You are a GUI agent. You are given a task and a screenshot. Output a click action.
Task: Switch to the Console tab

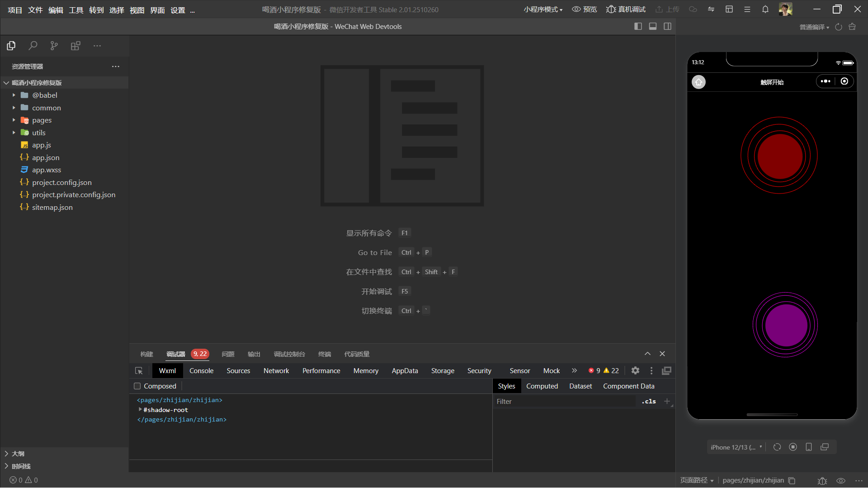click(x=201, y=371)
